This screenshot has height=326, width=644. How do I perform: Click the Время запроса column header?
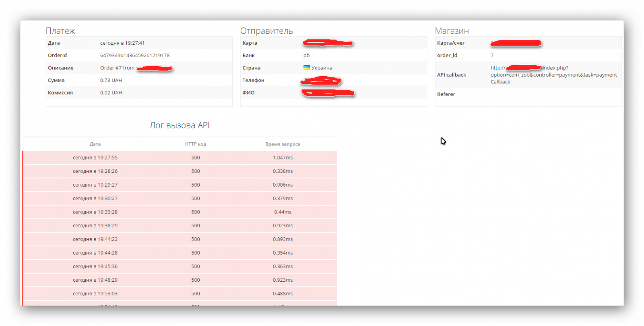point(283,144)
